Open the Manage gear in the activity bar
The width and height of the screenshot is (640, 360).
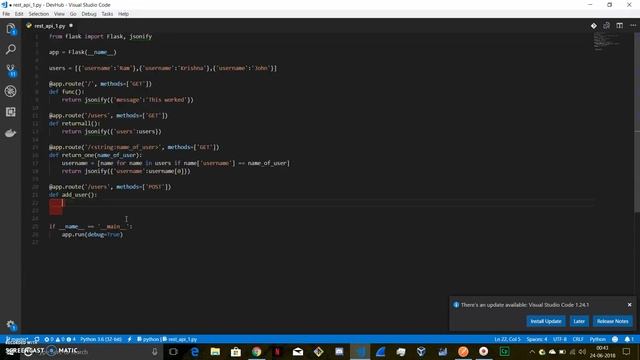point(11,325)
